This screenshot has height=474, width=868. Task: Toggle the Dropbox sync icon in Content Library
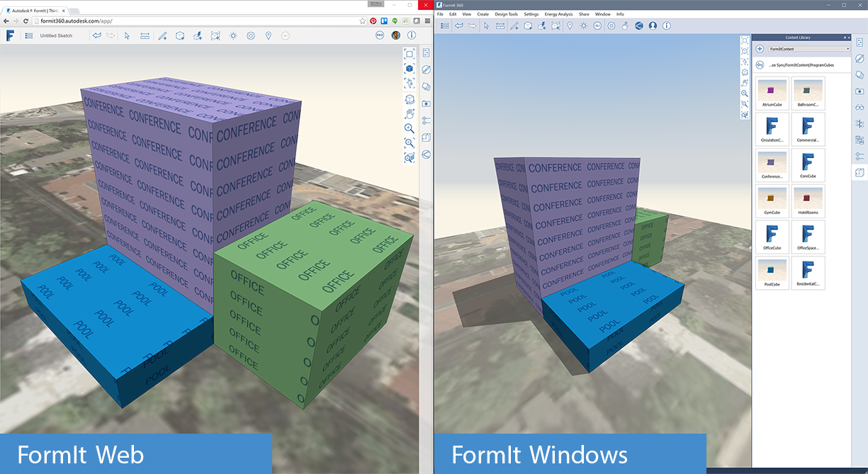(x=760, y=64)
